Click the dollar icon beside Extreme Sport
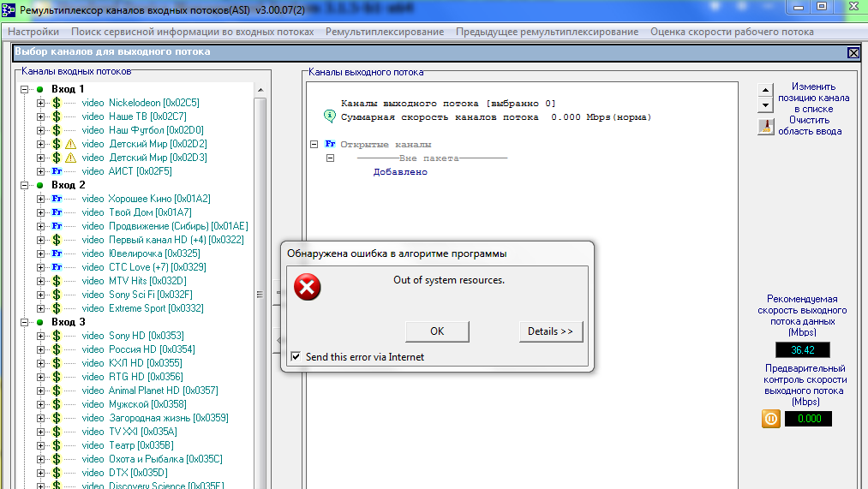Screen dimensions: 868x489 (57, 308)
